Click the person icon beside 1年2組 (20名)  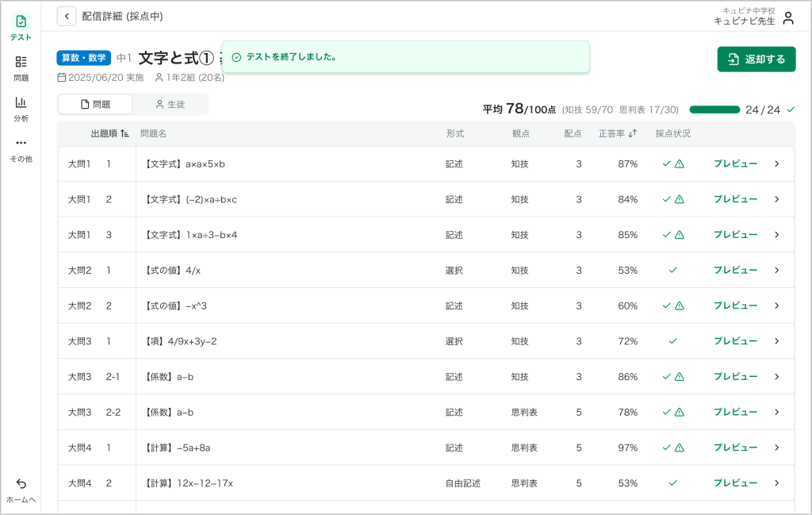pyautogui.click(x=159, y=78)
